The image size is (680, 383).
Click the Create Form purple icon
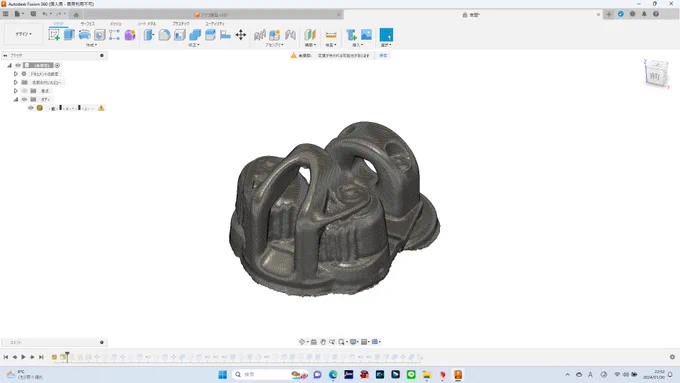(130, 35)
